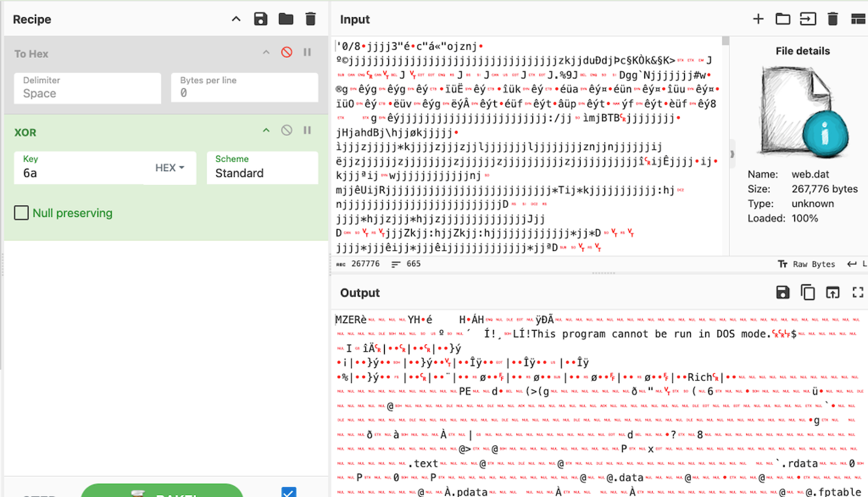Clear the input with trash icon
This screenshot has height=497, width=868.
pyautogui.click(x=833, y=19)
